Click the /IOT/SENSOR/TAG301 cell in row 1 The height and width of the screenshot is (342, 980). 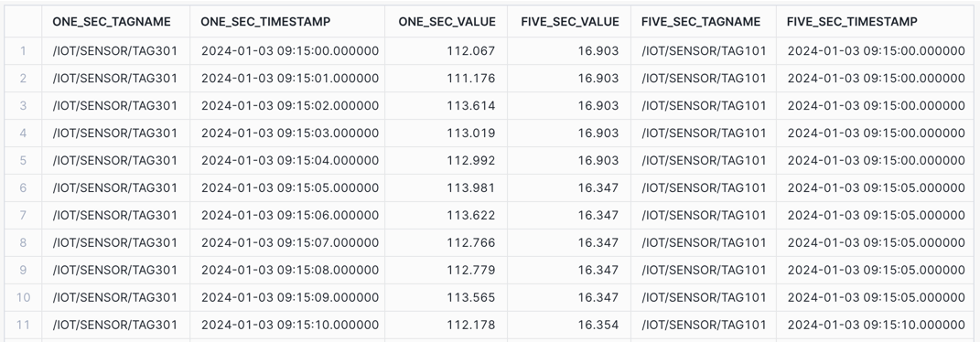coord(115,50)
